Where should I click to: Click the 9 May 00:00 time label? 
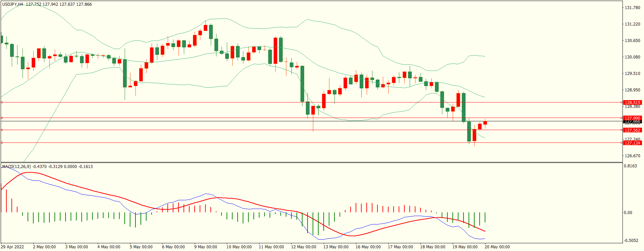pyautogui.click(x=205, y=247)
